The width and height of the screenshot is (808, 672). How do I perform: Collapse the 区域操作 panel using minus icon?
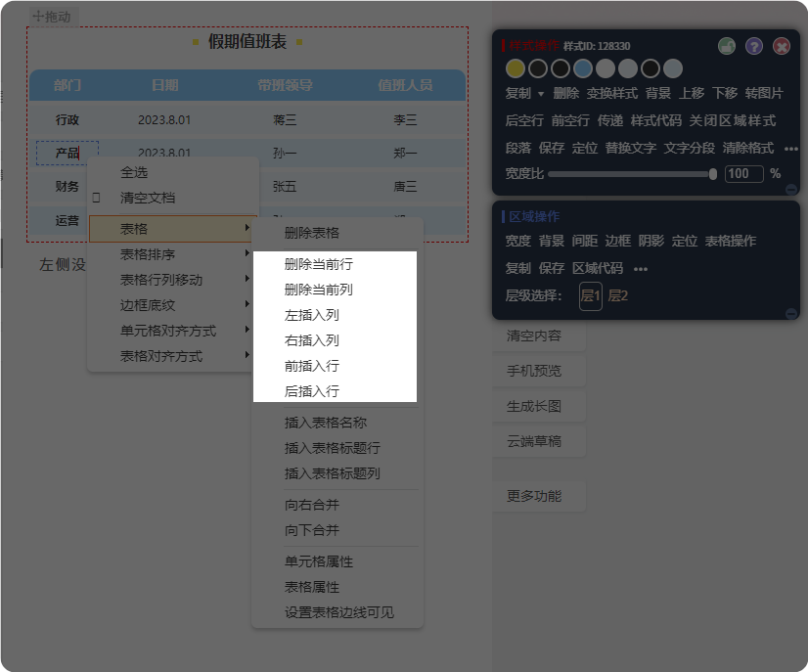click(x=791, y=313)
